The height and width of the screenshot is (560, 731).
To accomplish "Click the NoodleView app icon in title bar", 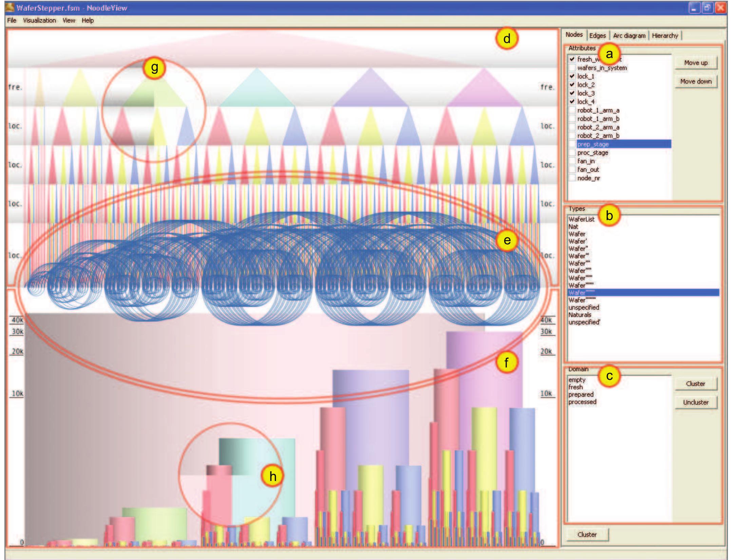I will (x=10, y=7).
